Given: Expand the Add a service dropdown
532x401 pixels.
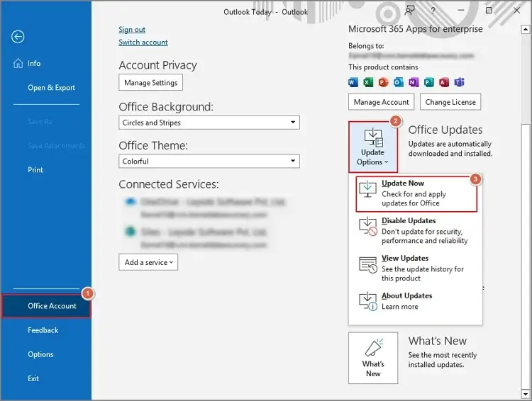Looking at the screenshot, I should pyautogui.click(x=148, y=263).
